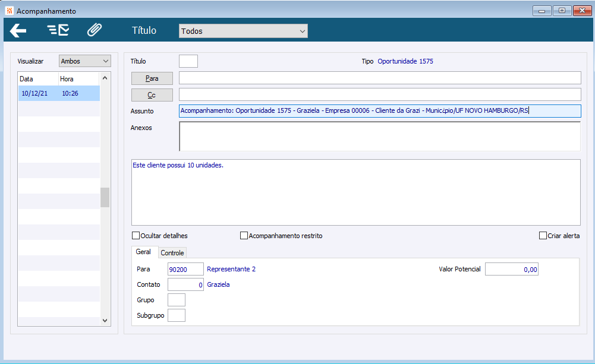Click the list scrollbar down arrow
Image resolution: width=595 pixels, height=364 pixels.
pos(105,321)
